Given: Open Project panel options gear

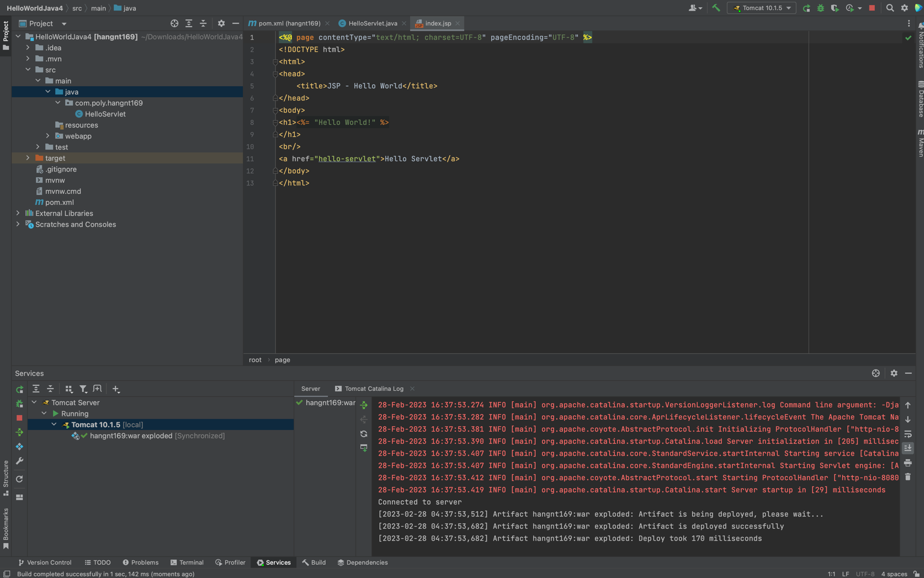Looking at the screenshot, I should point(221,23).
